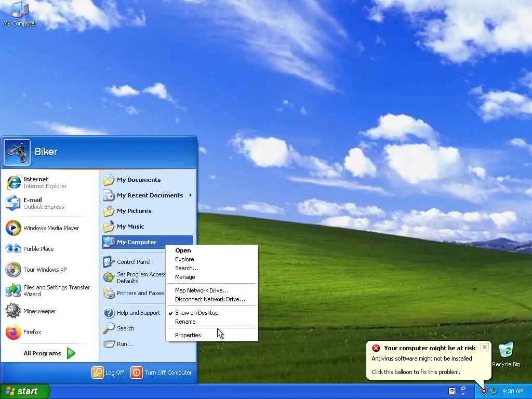Open My Documents folder
532x399 pixels.
tap(147, 180)
